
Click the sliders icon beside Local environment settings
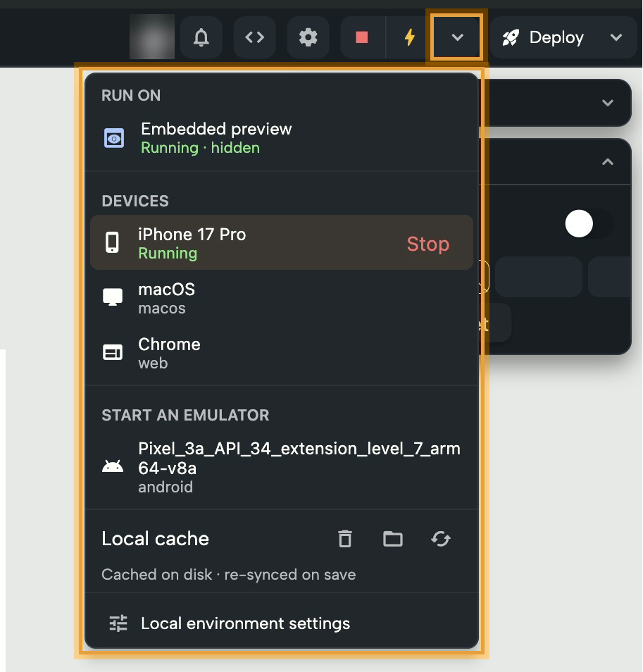click(x=118, y=623)
